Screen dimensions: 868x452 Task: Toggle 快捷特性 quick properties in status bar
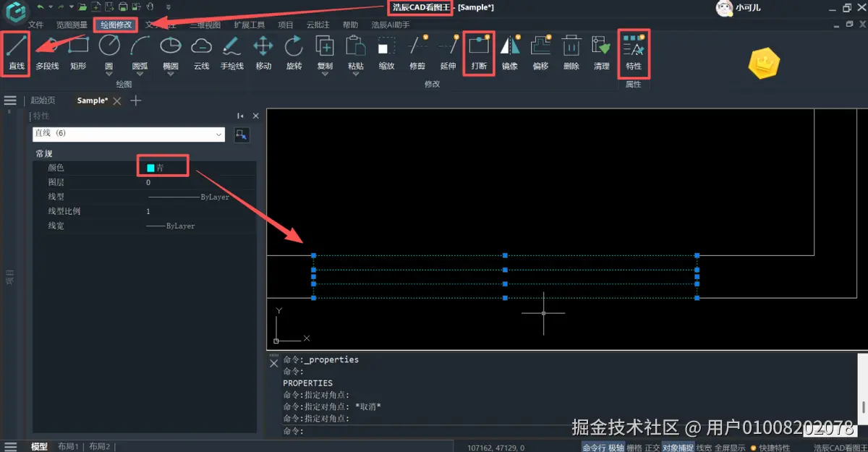click(770, 448)
